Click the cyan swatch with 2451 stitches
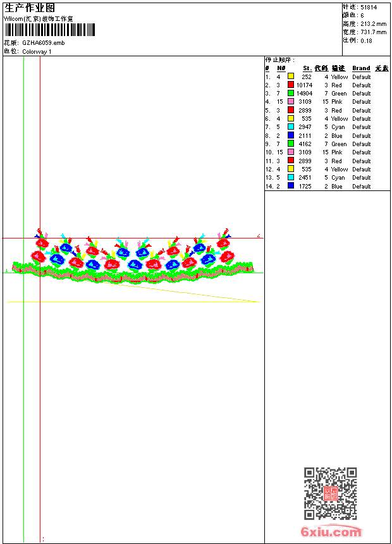The image size is (392, 544). [x=291, y=177]
